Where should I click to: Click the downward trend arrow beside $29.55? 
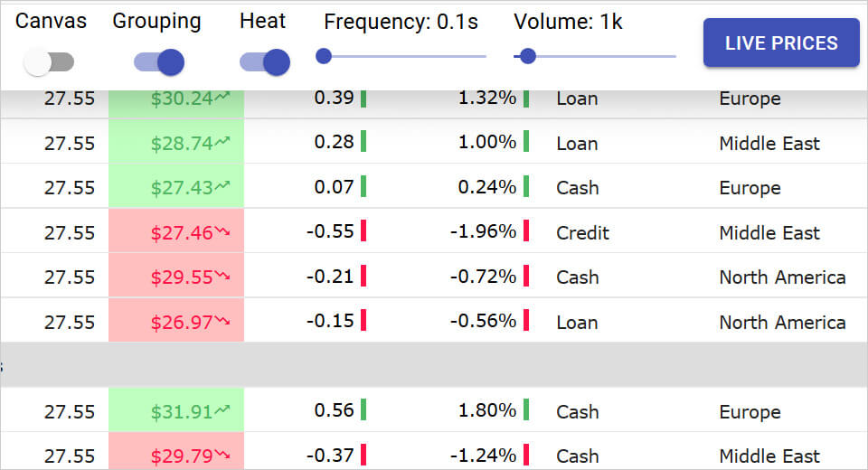coord(223,277)
